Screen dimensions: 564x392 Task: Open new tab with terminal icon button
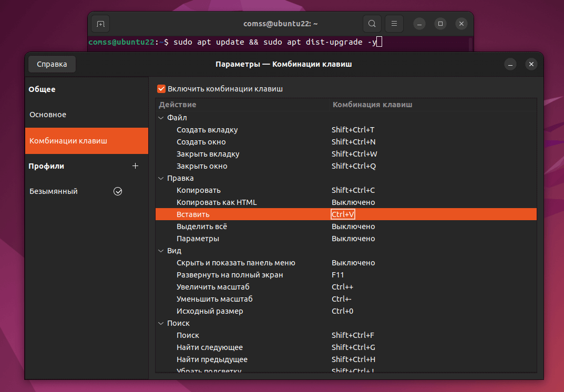point(100,24)
